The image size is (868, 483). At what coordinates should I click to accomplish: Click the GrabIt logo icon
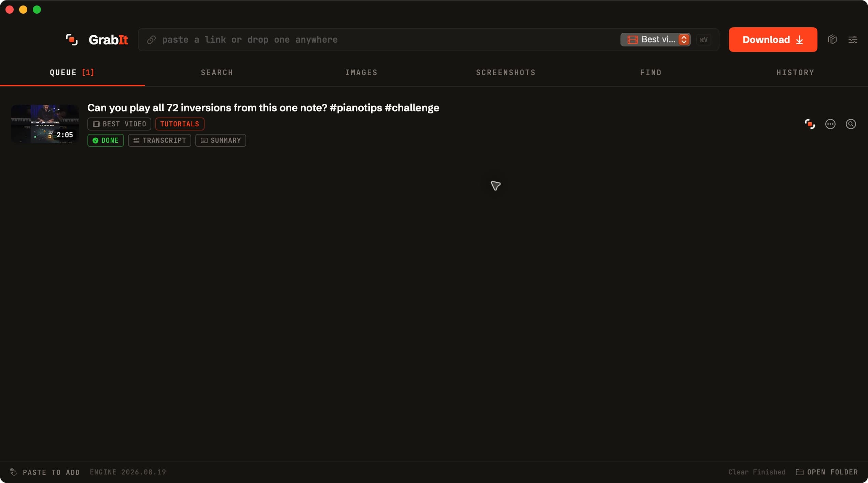coord(72,40)
